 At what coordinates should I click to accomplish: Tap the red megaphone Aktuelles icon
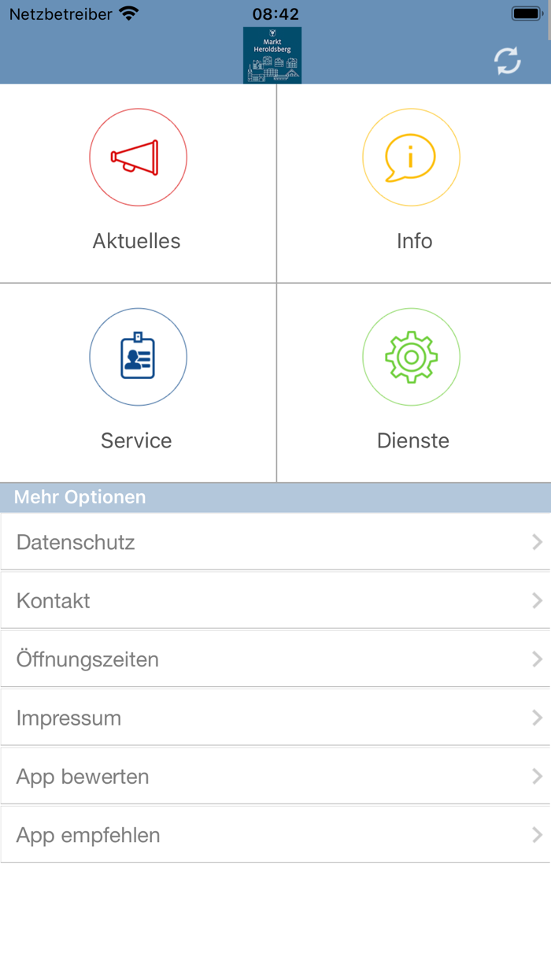coord(138,158)
